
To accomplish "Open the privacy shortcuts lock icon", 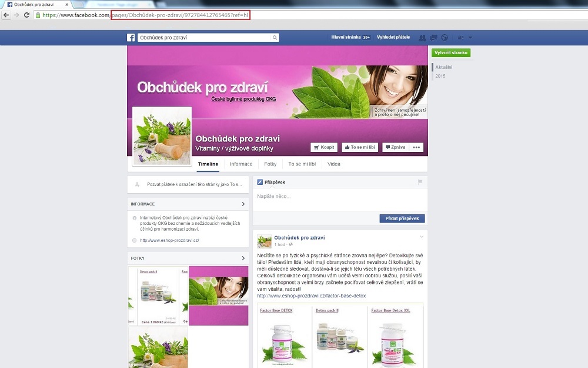I will (460, 38).
